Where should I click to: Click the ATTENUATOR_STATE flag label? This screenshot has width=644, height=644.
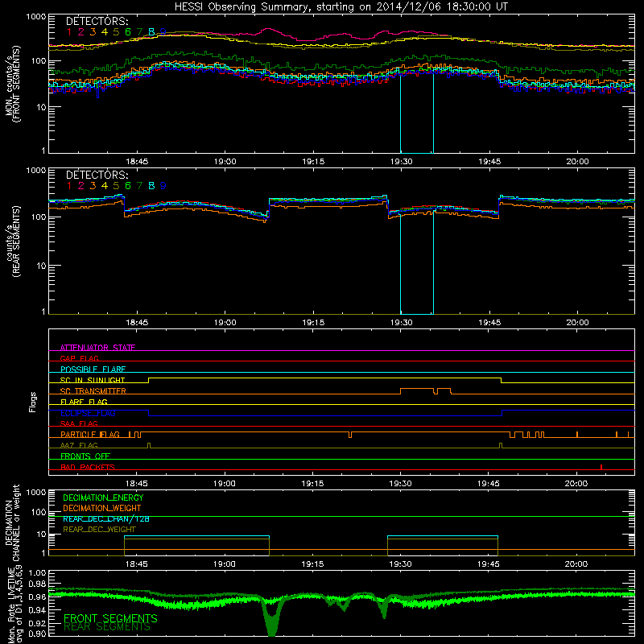click(x=97, y=348)
